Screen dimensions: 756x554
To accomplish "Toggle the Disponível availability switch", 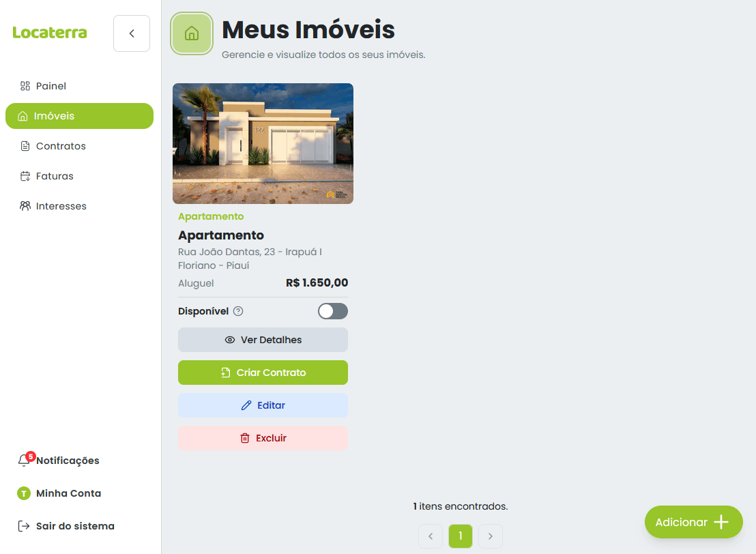I will pos(332,311).
